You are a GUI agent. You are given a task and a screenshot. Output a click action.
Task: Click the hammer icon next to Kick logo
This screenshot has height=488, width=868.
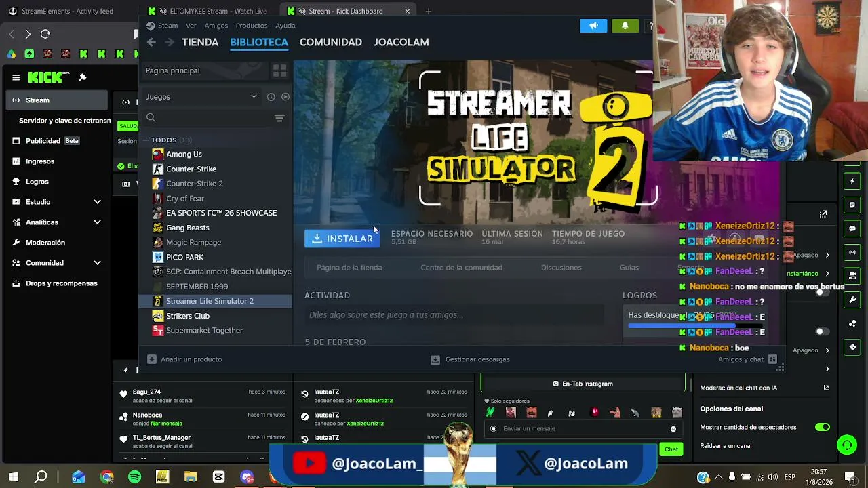(x=82, y=77)
